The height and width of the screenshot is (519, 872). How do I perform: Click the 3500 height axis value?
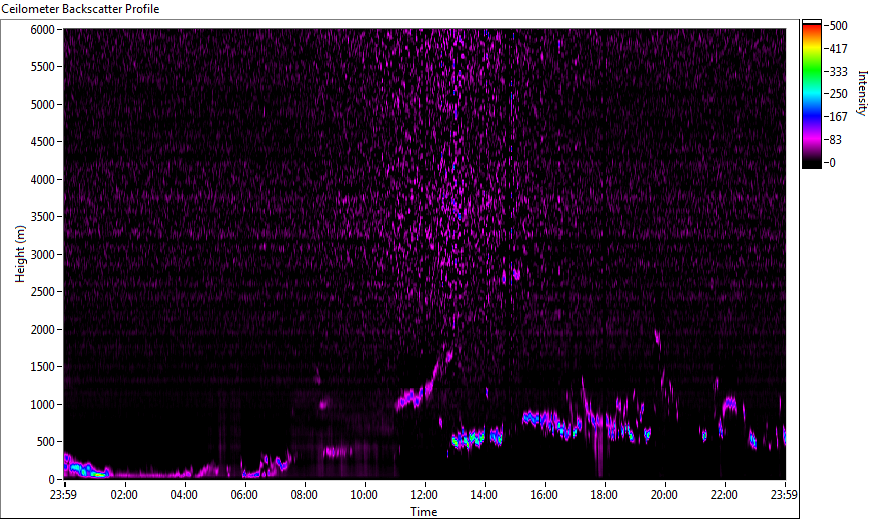coord(43,217)
